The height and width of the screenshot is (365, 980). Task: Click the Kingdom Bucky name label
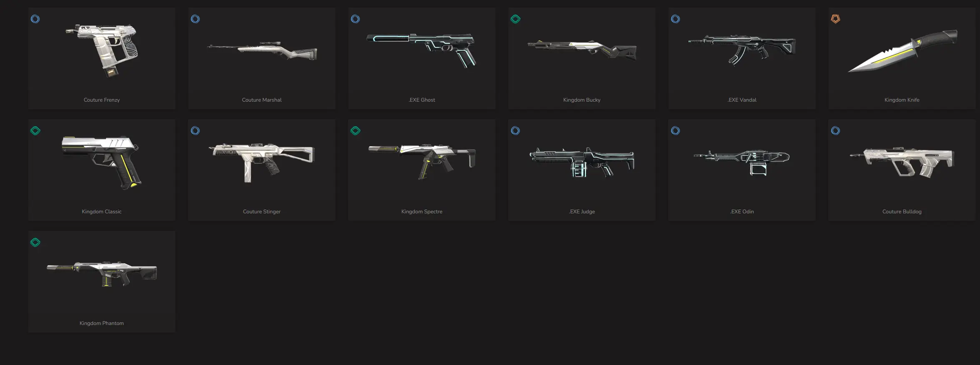(582, 100)
